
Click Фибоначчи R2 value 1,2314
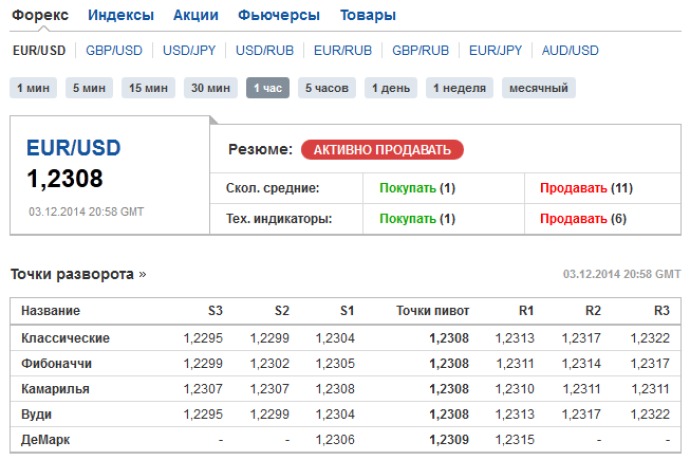[581, 364]
